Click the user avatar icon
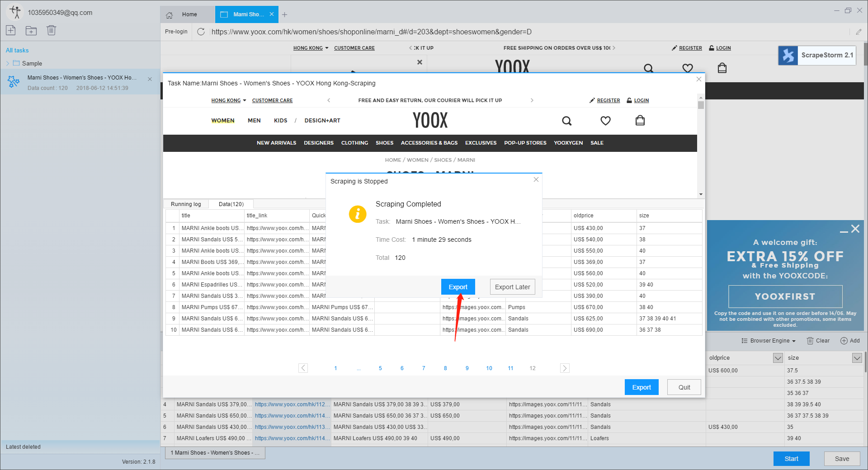 coord(15,12)
